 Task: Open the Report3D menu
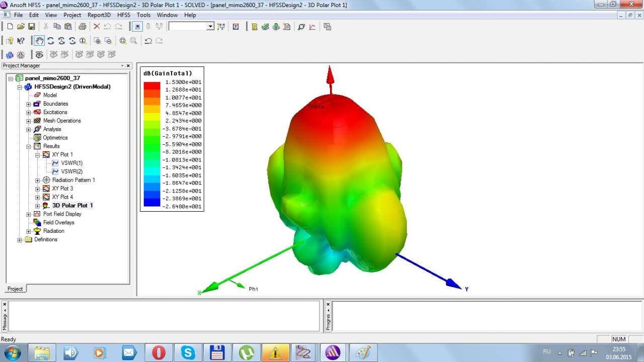coord(99,15)
